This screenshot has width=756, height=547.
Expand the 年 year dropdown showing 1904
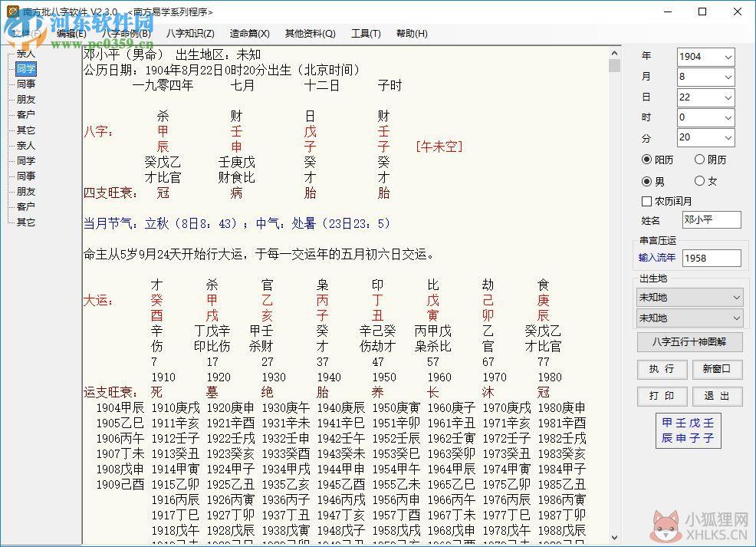coord(728,57)
